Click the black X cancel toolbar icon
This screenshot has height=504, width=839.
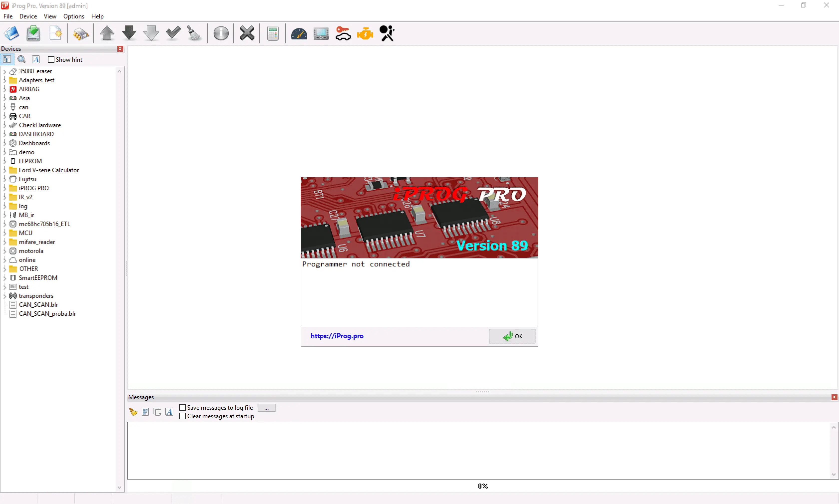point(247,33)
